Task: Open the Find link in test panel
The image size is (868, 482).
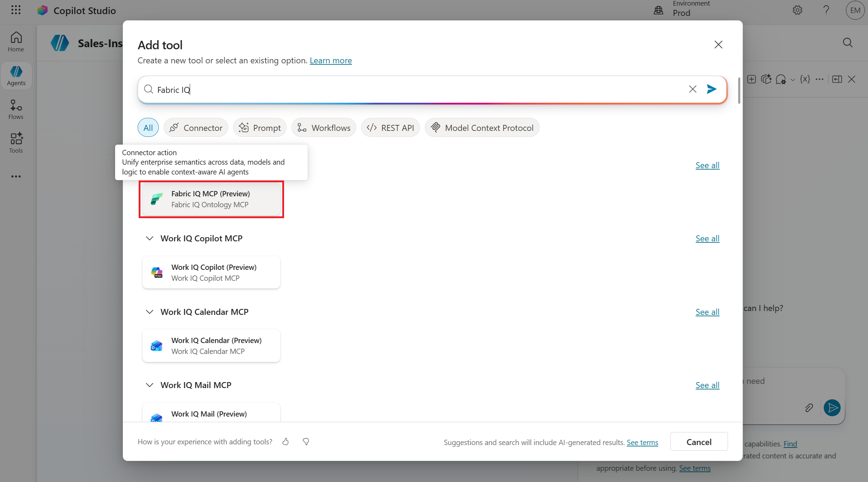Action: (790, 444)
